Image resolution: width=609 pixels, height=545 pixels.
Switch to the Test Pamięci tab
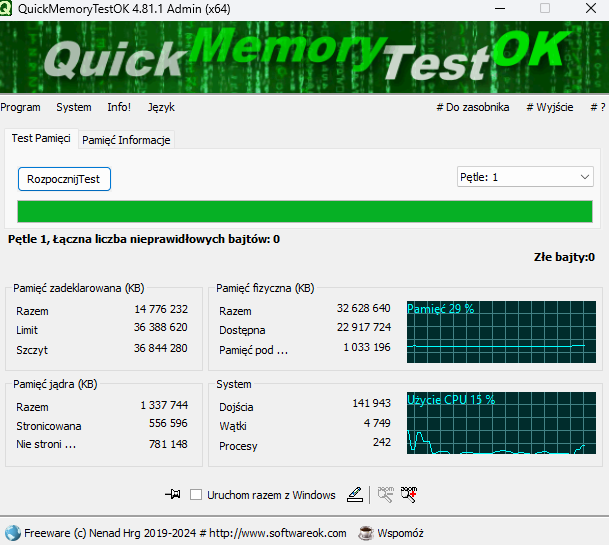41,138
